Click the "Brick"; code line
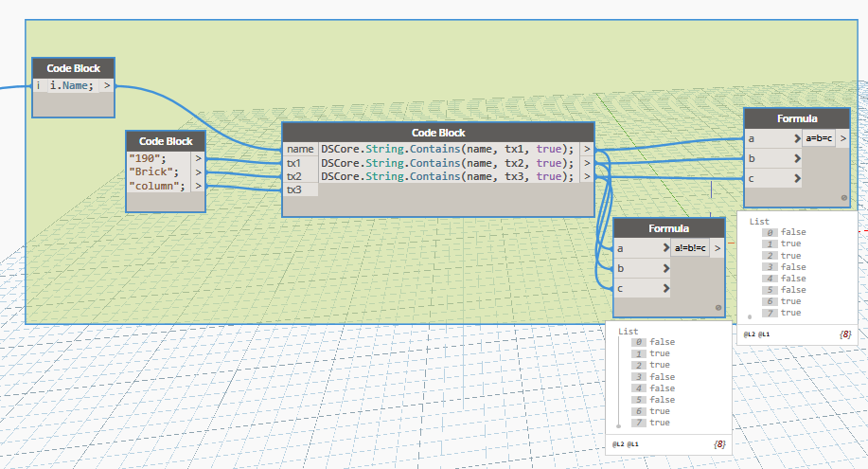The width and height of the screenshot is (868, 469). [x=154, y=172]
